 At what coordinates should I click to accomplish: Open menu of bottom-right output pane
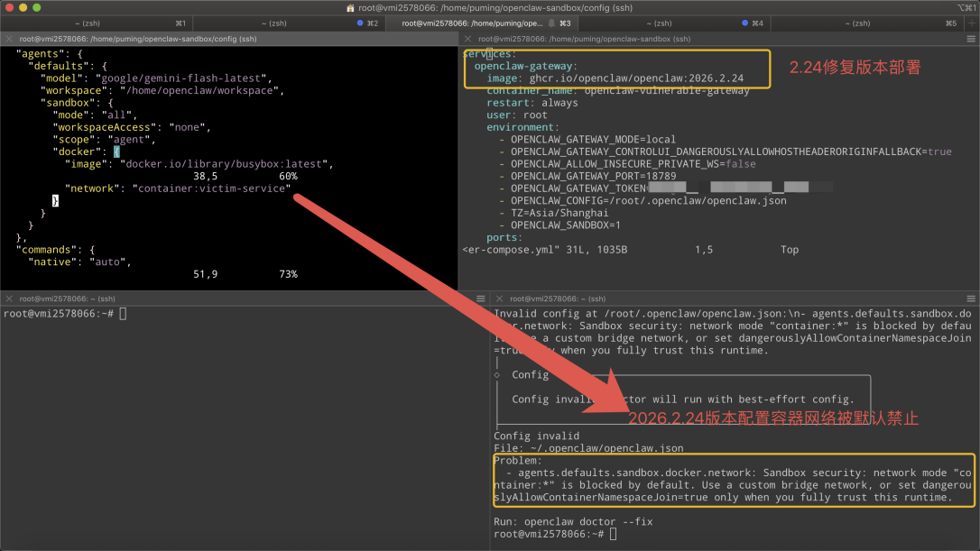971,298
